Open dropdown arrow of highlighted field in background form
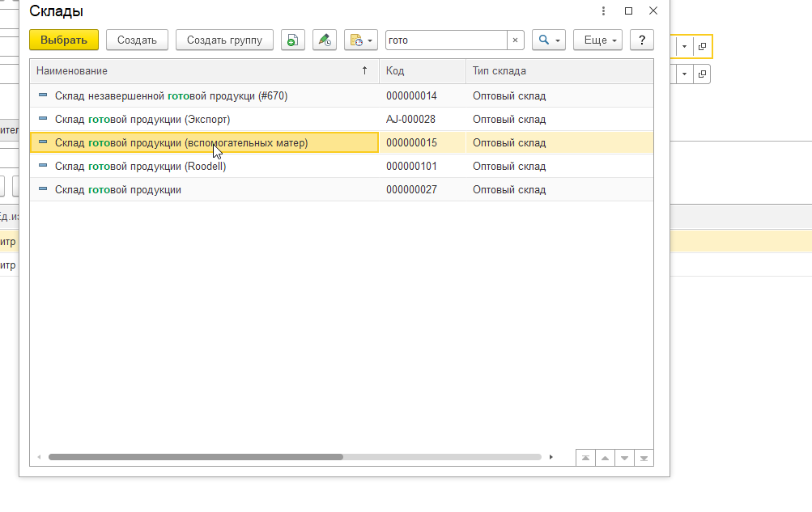The image size is (812, 512). (684, 47)
